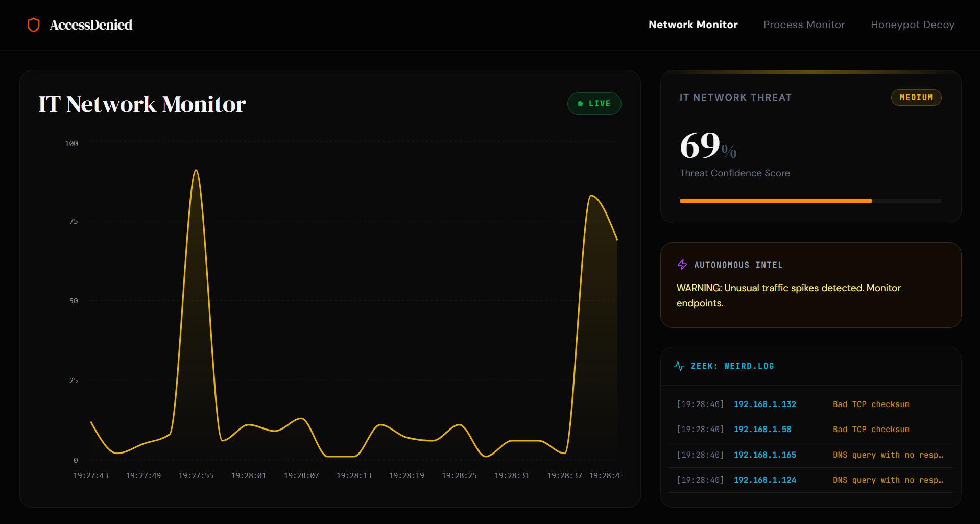The image size is (980, 524).
Task: Click the 25 label on the y-axis
Action: pyautogui.click(x=74, y=380)
